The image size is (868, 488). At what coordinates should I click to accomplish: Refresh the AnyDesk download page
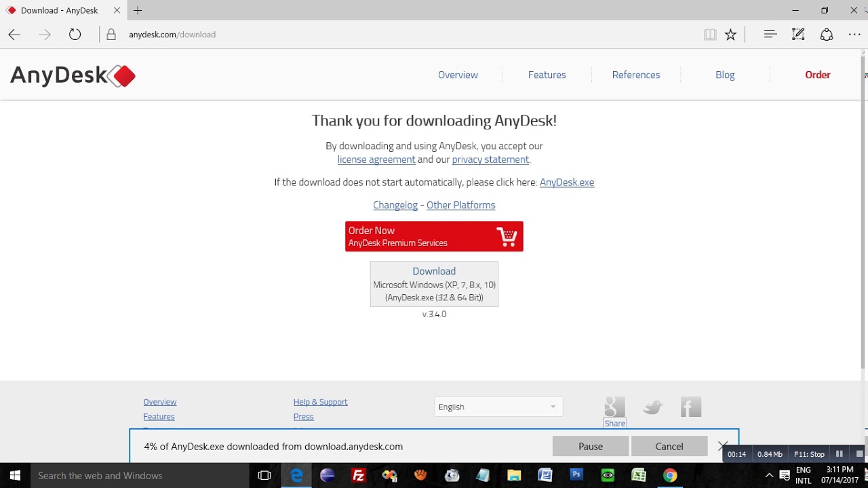[x=75, y=35]
